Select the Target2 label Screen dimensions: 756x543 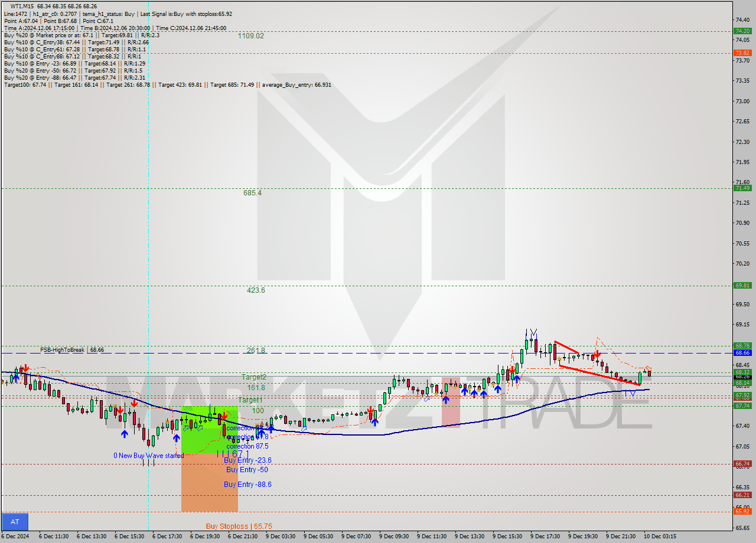(254, 377)
